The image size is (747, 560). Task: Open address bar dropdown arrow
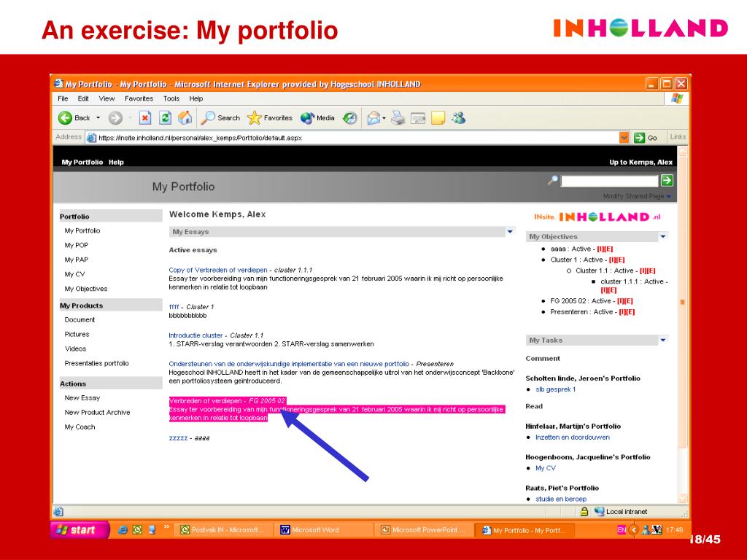[x=624, y=138]
